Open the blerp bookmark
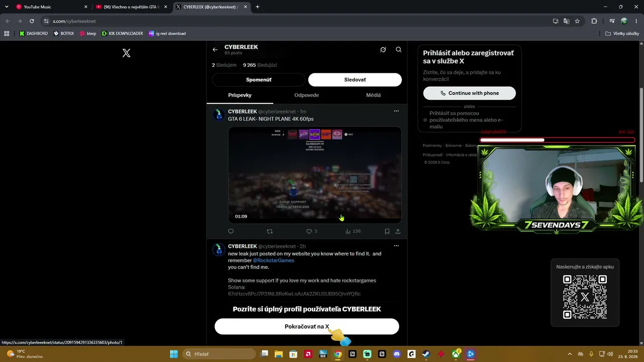The width and height of the screenshot is (644, 362). [88, 34]
